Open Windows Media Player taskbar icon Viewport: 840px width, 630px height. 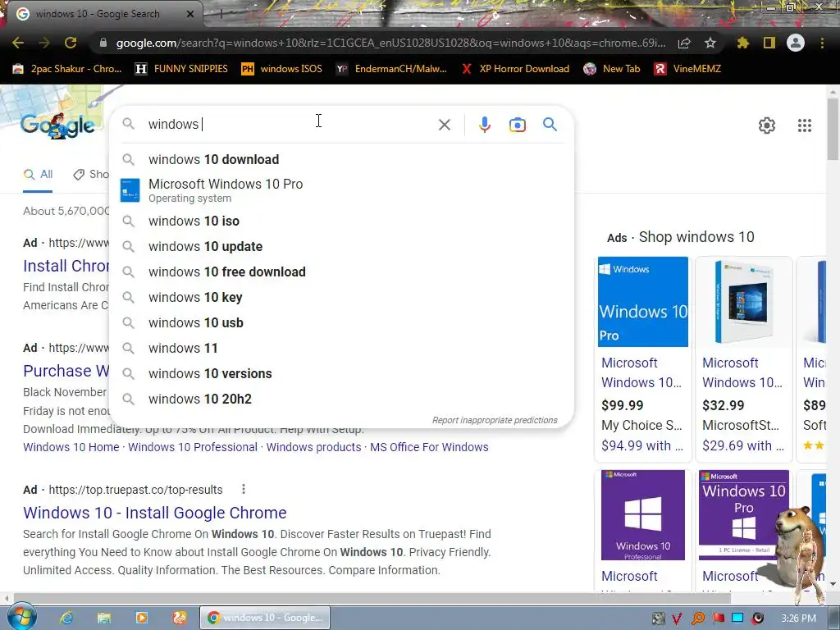[141, 618]
